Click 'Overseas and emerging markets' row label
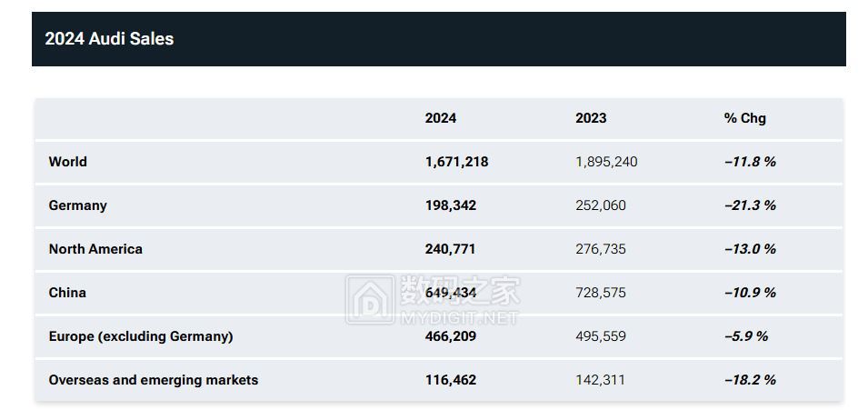Screen dimensions: 868x410 click(x=154, y=380)
